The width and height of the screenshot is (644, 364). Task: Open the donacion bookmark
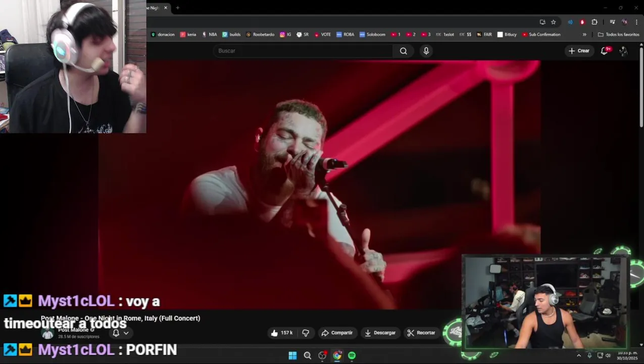coord(163,34)
